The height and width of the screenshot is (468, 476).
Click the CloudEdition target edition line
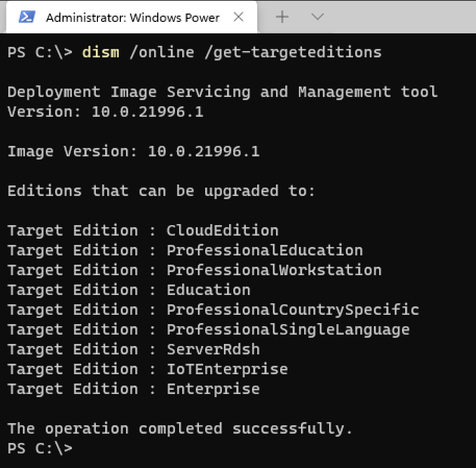coord(222,231)
